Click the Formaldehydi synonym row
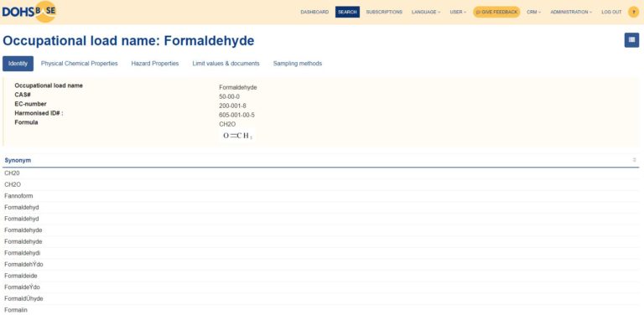644x315 pixels. [x=321, y=253]
